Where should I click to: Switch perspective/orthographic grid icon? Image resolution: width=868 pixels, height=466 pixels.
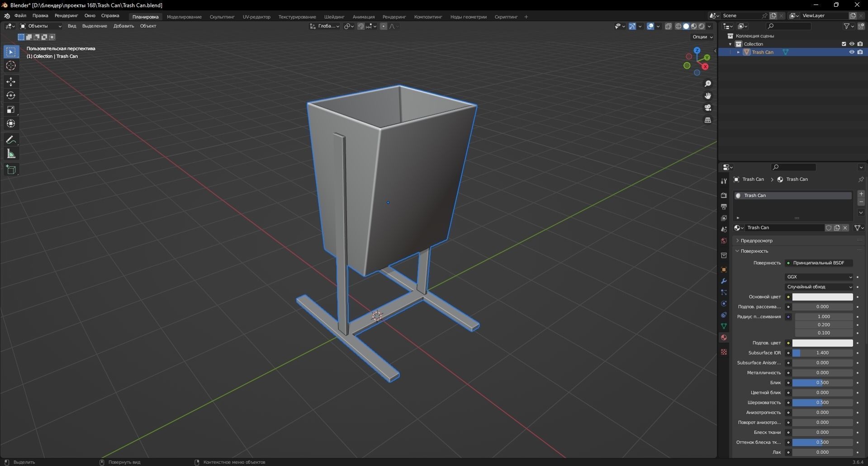tap(708, 120)
